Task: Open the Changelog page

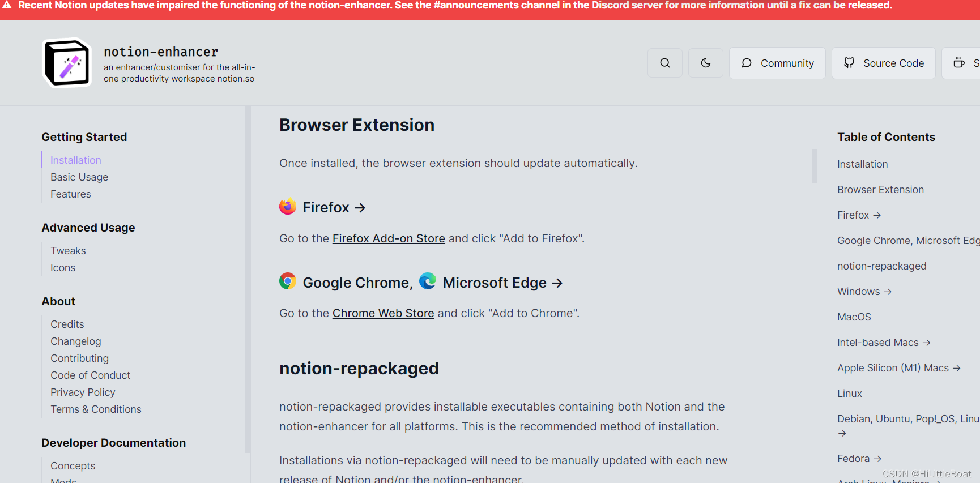Action: tap(76, 341)
